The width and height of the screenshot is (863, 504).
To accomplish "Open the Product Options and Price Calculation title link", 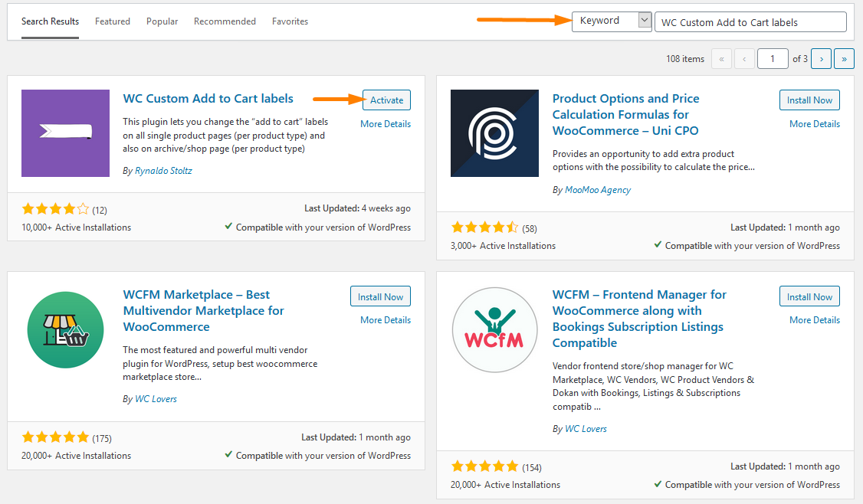I will click(625, 114).
